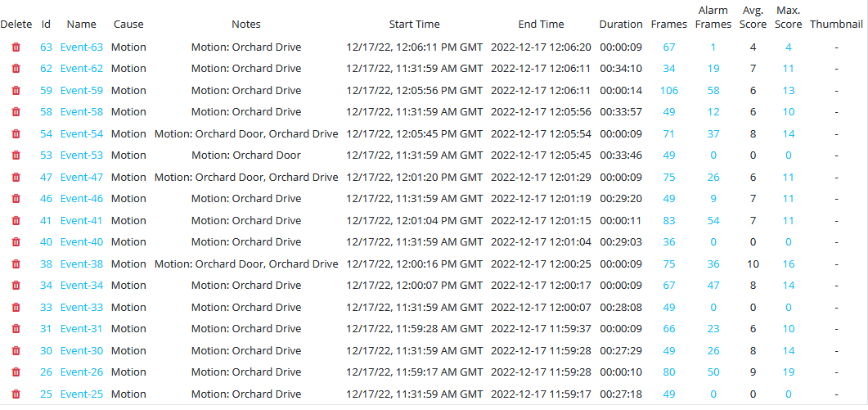Viewport: 868px width, 410px height.
Task: Delete Event-63 using trash icon
Action: click(x=16, y=47)
